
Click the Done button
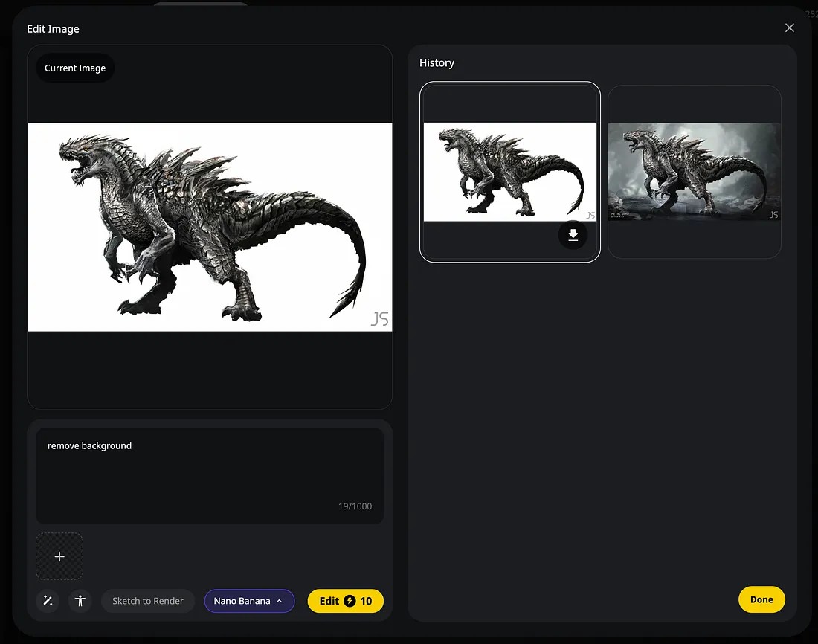761,599
